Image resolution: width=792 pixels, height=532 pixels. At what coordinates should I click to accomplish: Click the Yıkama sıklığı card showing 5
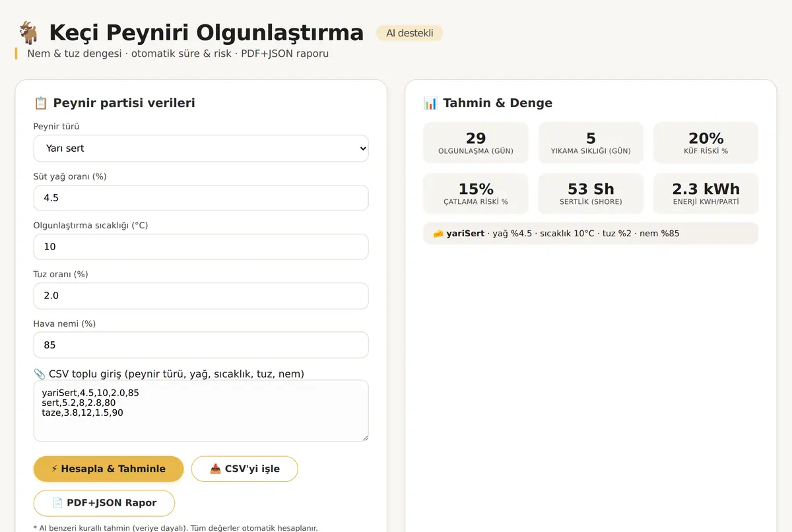591,143
